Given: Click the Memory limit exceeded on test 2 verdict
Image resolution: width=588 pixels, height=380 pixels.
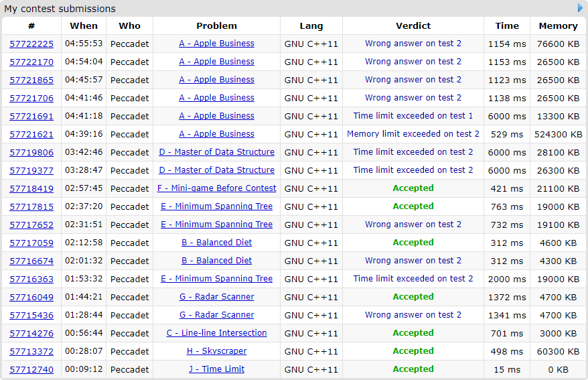Looking at the screenshot, I should click(413, 134).
